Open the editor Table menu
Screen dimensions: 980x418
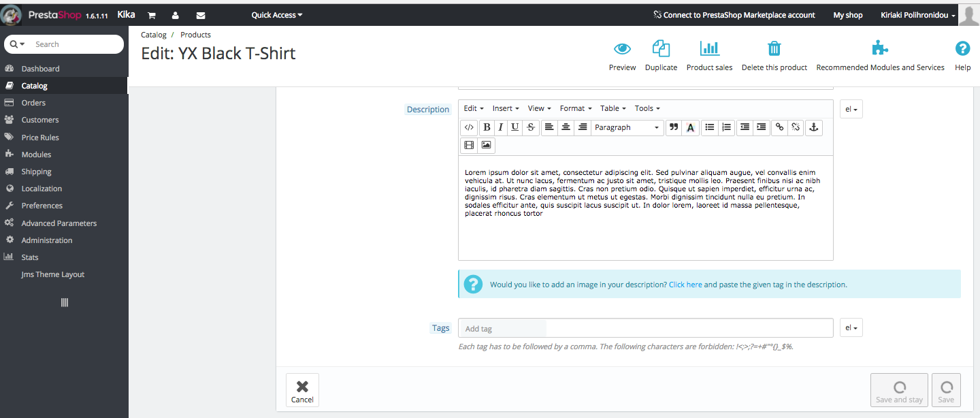coord(613,108)
